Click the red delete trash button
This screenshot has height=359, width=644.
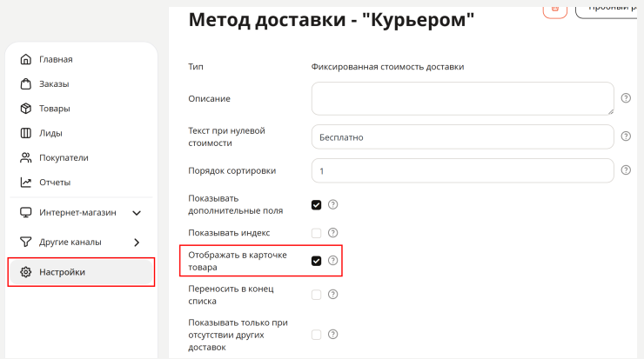[555, 11]
